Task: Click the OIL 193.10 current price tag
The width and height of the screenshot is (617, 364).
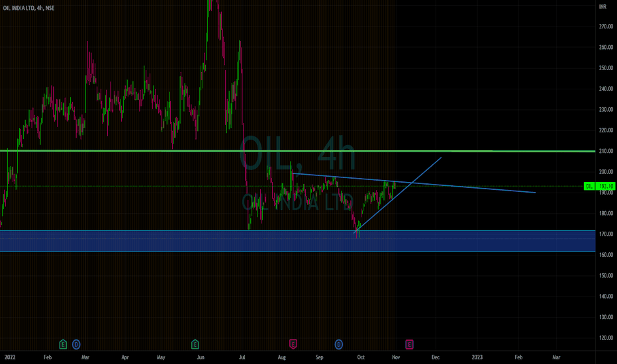Action: pyautogui.click(x=599, y=186)
